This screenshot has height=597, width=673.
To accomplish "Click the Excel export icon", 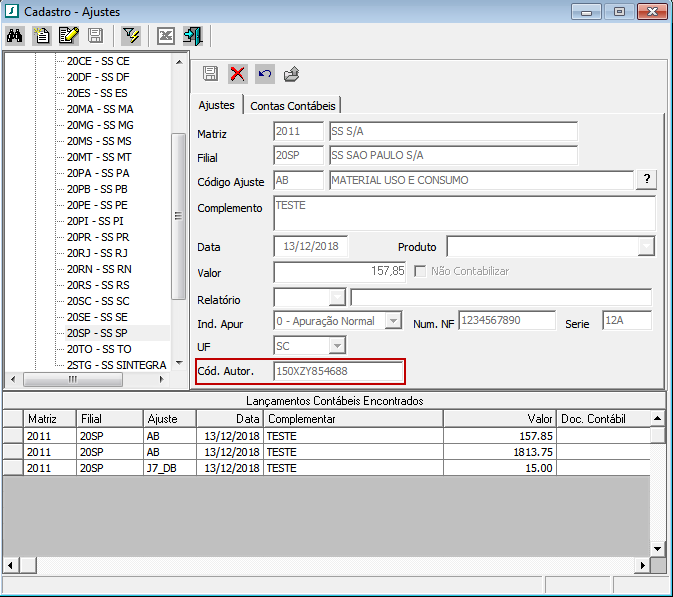I will [166, 37].
